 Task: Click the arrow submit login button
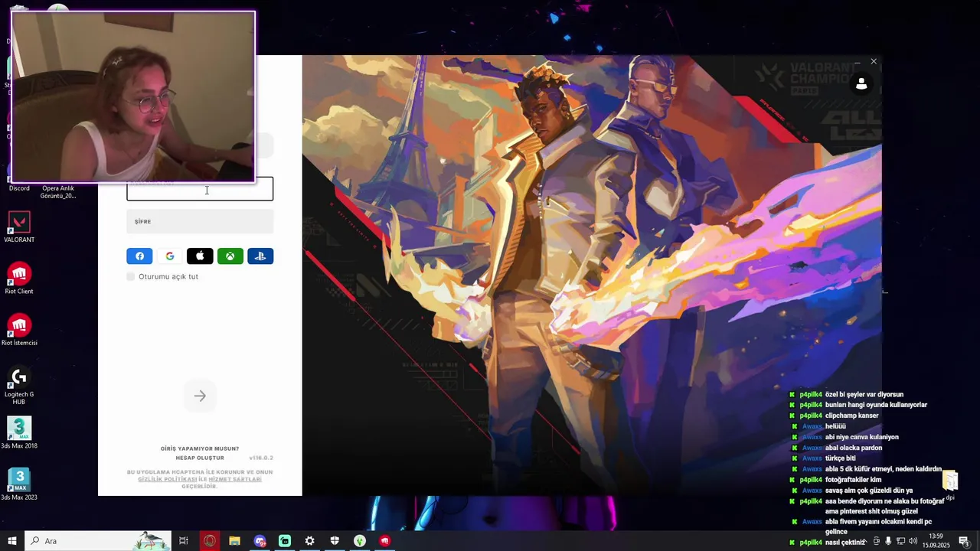click(200, 396)
